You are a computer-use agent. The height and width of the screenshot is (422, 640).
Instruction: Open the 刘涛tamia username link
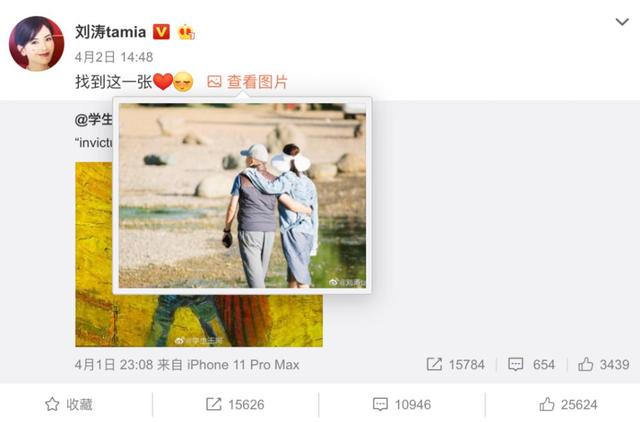coord(110,32)
